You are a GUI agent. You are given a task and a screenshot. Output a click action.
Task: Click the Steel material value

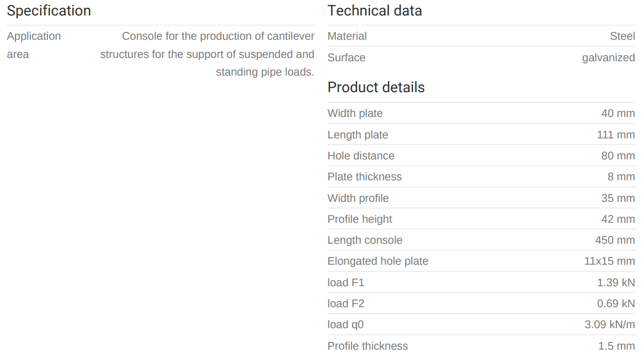pos(622,36)
